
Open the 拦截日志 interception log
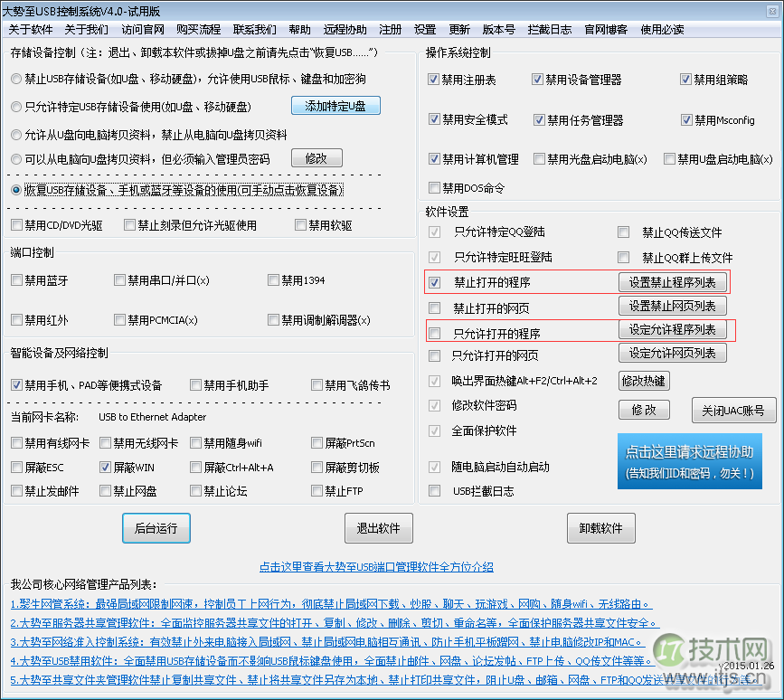tap(549, 29)
